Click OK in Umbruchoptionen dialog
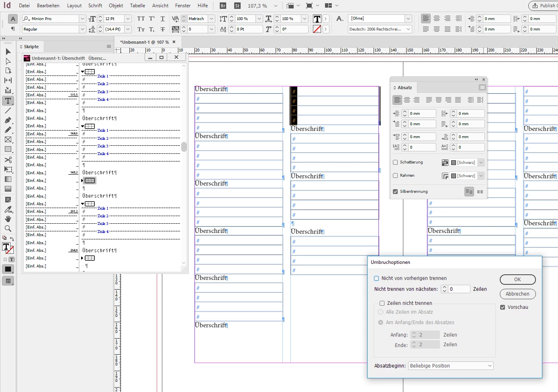 coord(517,280)
